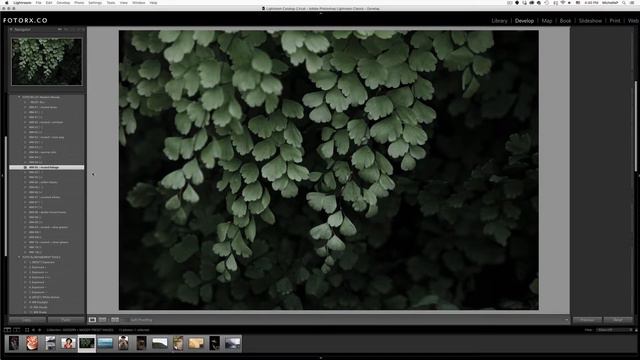The width and height of the screenshot is (640, 360).
Task: Click the right panel vertical scrollbar
Action: point(636,127)
